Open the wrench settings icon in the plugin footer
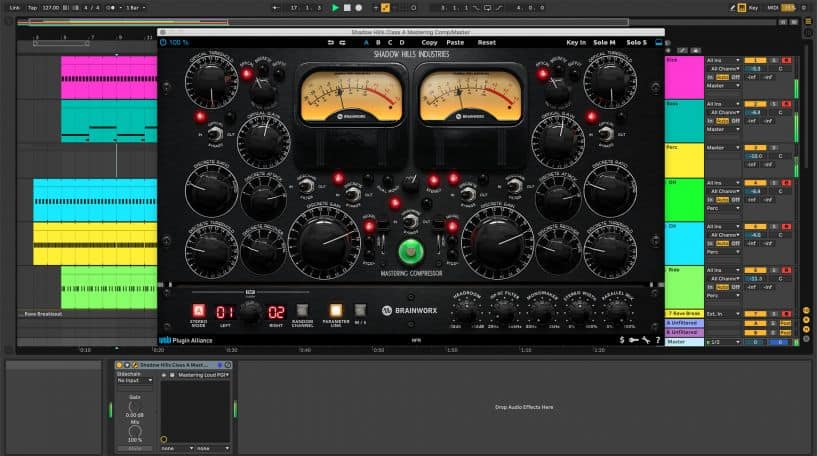The width and height of the screenshot is (817, 456). click(646, 340)
